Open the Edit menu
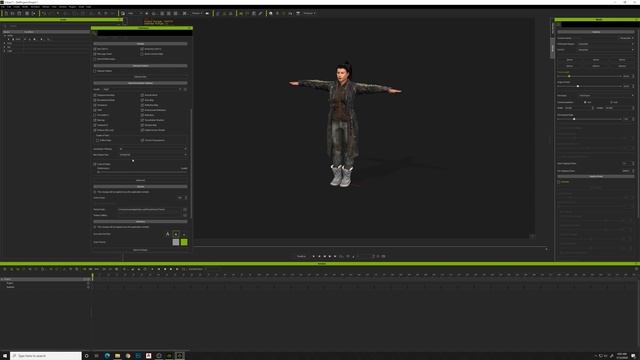The image size is (640, 360). [9, 7]
